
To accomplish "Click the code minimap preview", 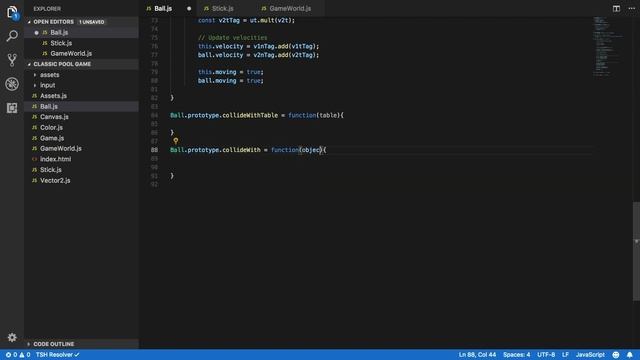I will coord(607,46).
